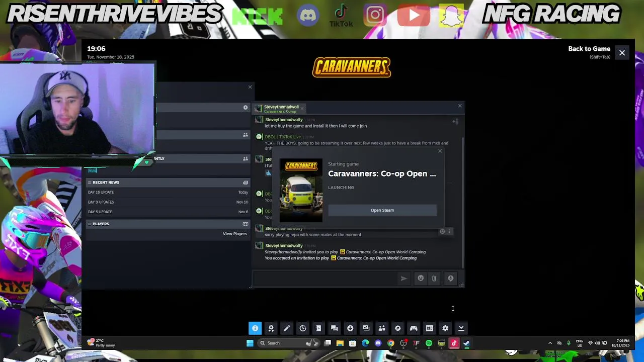Open emoticon picker in chat
The height and width of the screenshot is (362, 644).
click(x=421, y=278)
